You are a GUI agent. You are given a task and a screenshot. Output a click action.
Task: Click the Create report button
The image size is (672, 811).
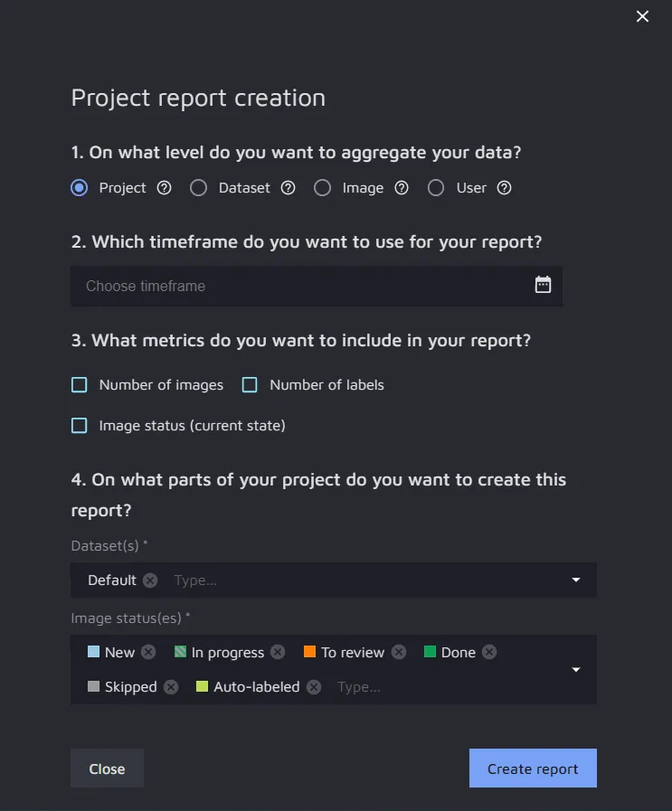pyautogui.click(x=533, y=769)
